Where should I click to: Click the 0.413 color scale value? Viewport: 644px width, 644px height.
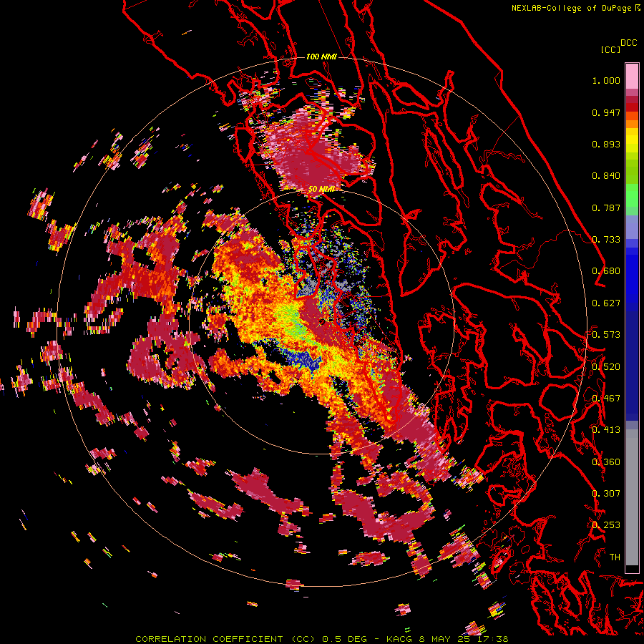tap(606, 430)
